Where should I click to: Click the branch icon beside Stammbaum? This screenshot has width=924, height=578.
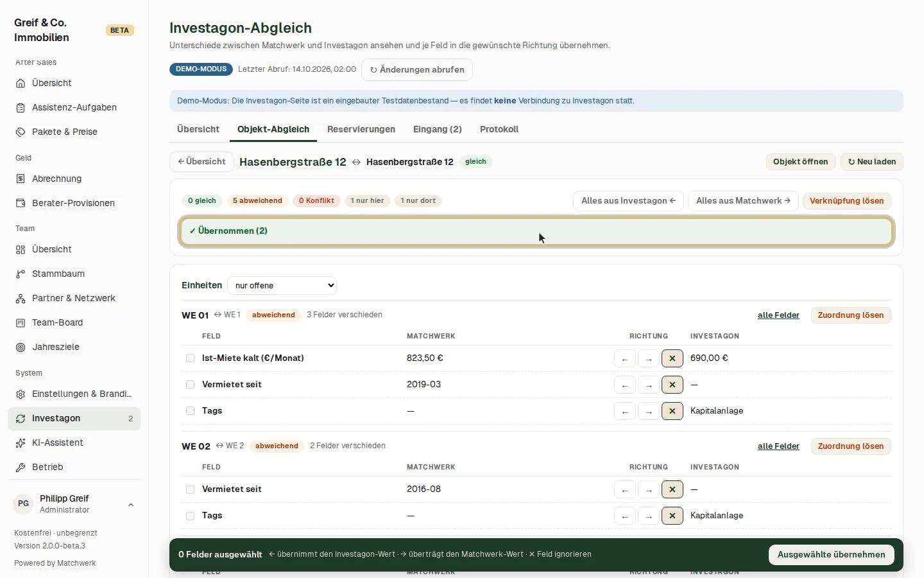[x=21, y=274]
